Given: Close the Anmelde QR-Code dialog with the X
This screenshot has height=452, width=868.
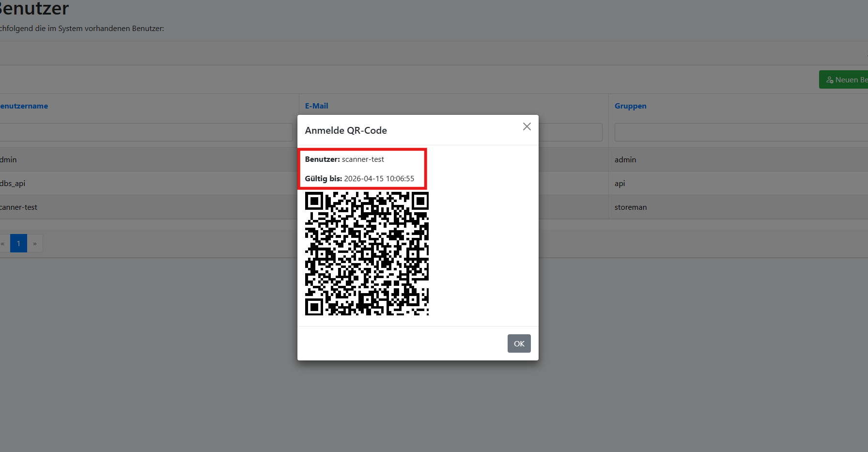Looking at the screenshot, I should (x=527, y=126).
